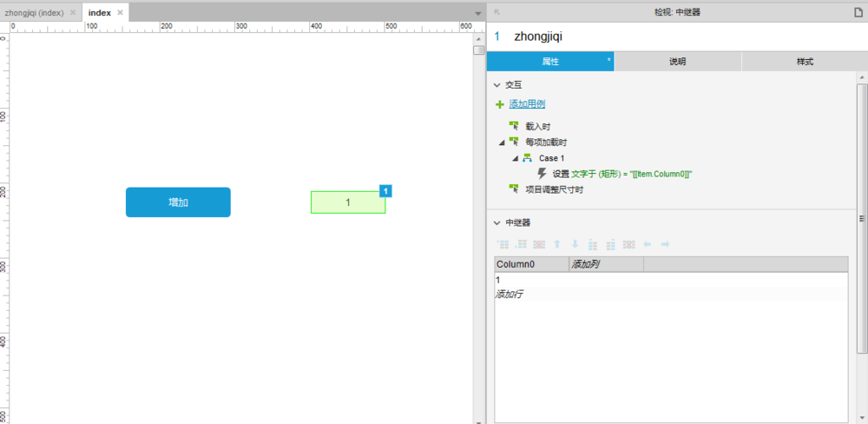The image size is (868, 424).
Task: Click the move row down arrow
Action: [575, 244]
